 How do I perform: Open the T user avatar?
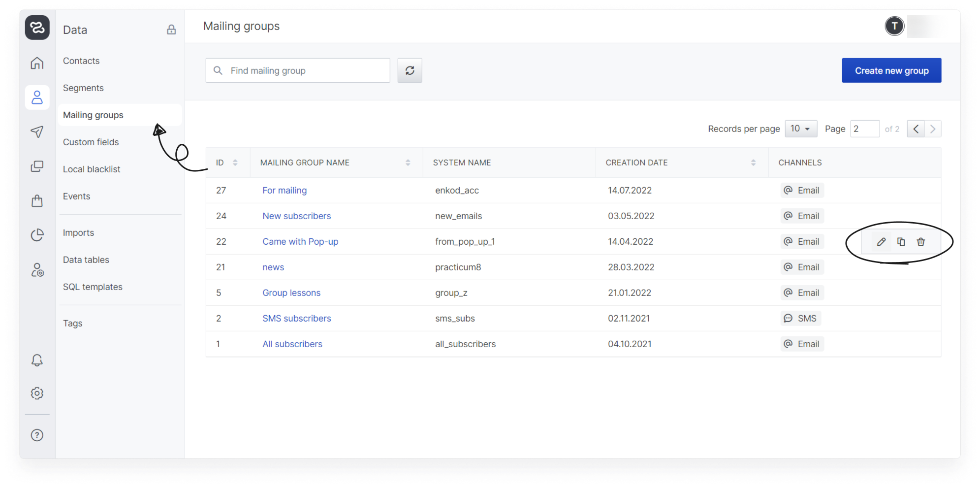point(894,26)
